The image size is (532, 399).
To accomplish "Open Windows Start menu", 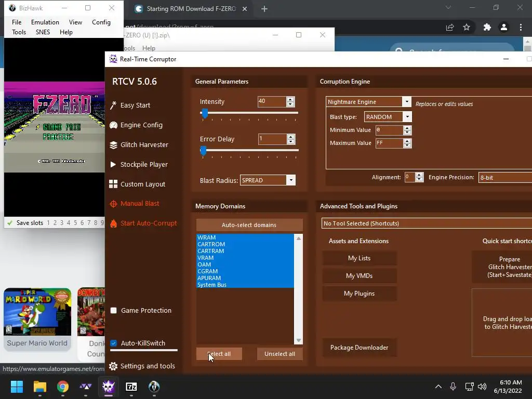I will (x=17, y=387).
